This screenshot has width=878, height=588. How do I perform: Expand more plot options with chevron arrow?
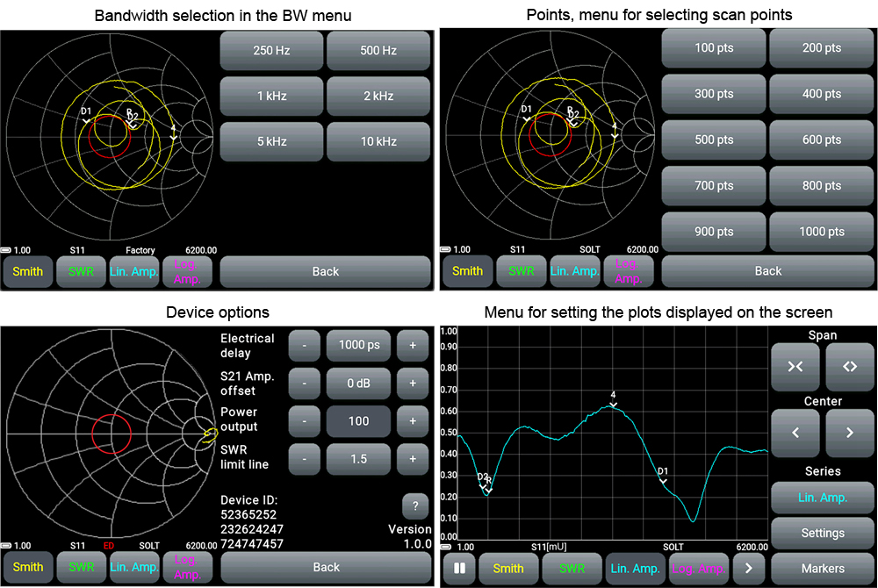(749, 569)
